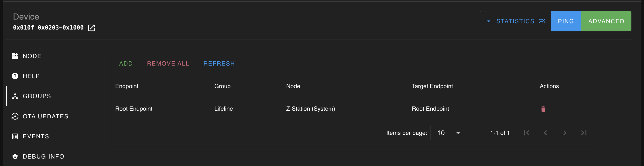Expand the Statistics dropdown arrow

point(489,21)
